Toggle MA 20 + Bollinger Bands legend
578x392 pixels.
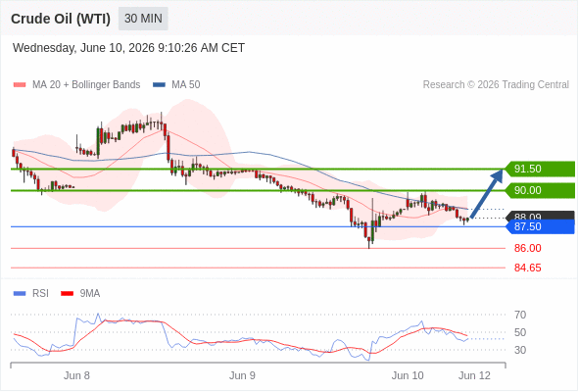76,85
